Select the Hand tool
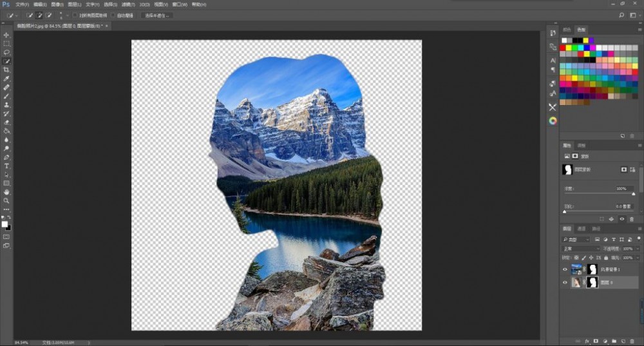 (6, 192)
